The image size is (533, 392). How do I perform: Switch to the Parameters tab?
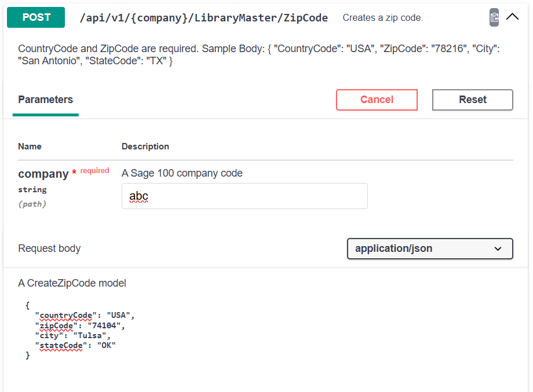click(x=46, y=100)
